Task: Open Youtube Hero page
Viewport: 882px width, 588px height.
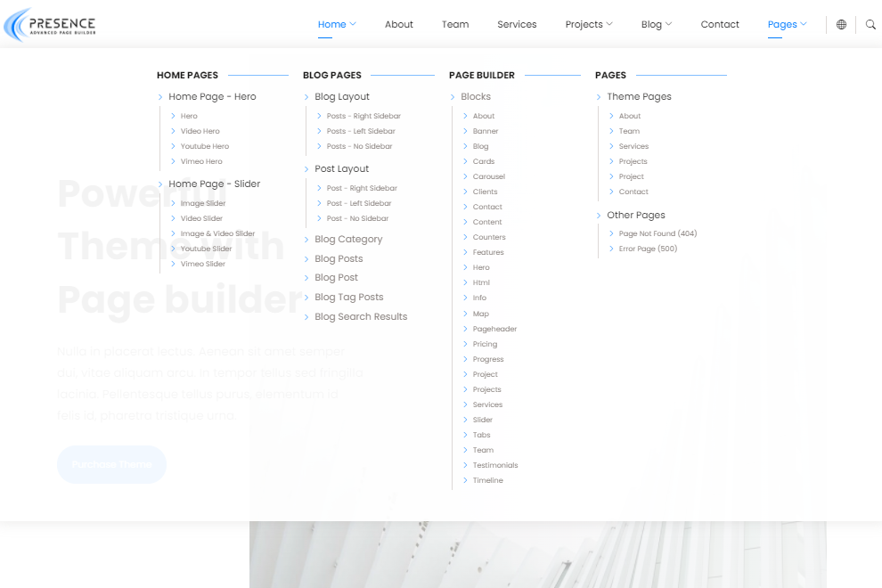Action: (x=205, y=146)
